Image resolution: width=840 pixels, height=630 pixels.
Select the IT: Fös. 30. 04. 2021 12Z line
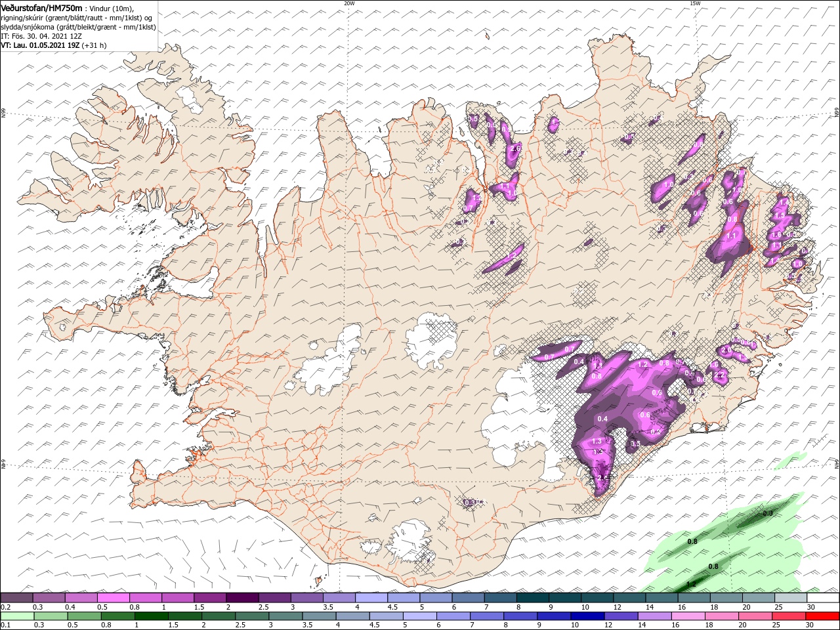(x=41, y=37)
